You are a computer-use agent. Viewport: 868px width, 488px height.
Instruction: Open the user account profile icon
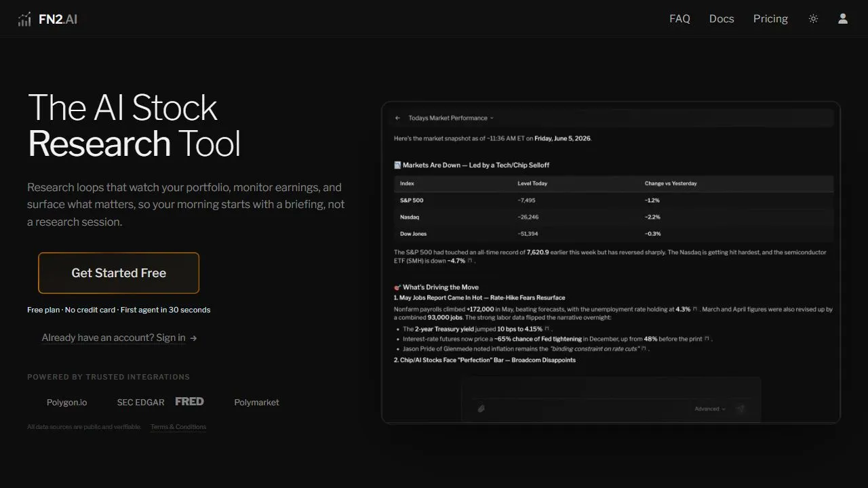pos(843,19)
